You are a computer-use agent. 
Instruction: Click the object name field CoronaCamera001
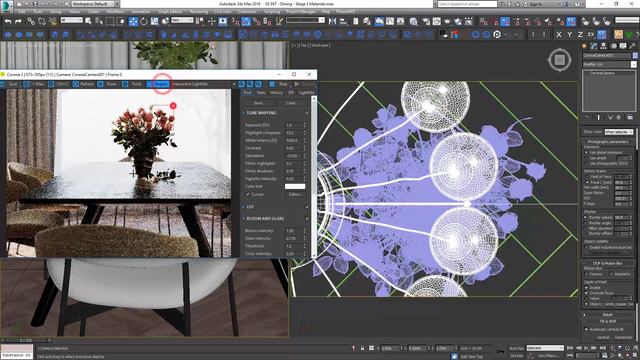[607, 55]
